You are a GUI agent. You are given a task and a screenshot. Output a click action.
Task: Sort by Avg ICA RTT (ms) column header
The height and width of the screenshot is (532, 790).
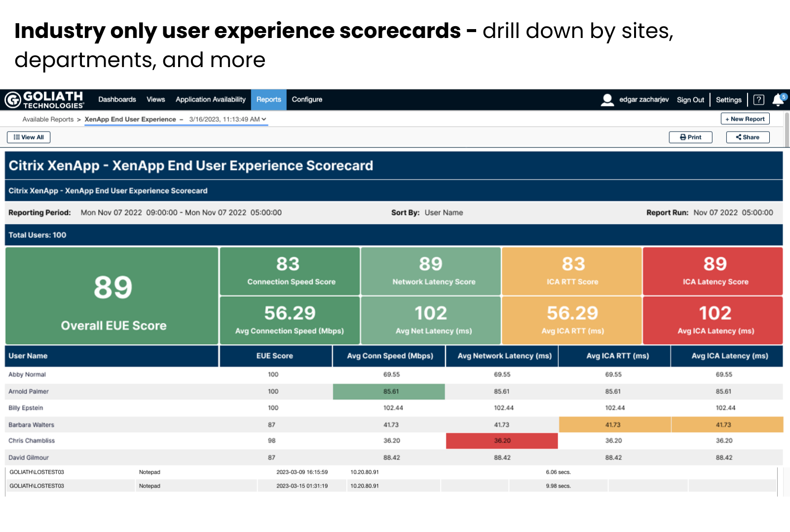[x=614, y=356]
